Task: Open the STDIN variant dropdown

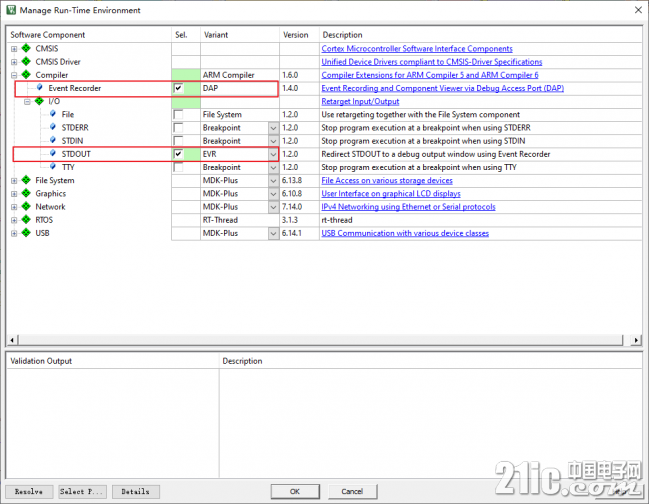Action: pyautogui.click(x=273, y=141)
